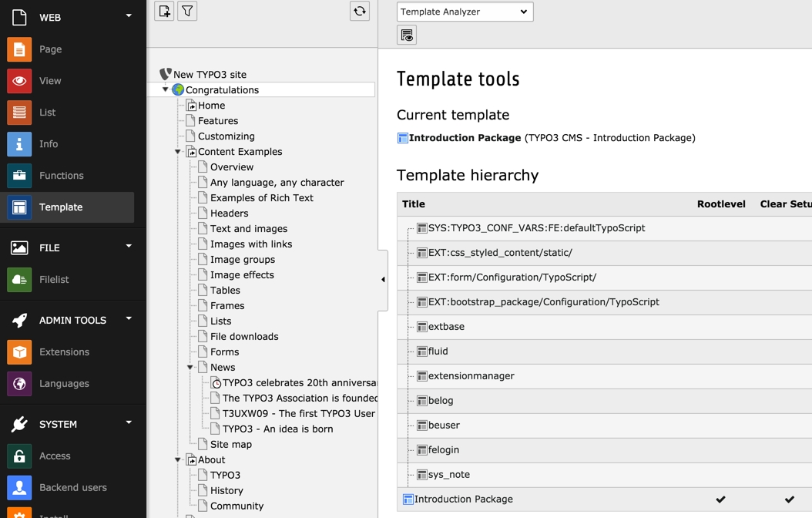Collapse the WEB module group
This screenshot has width=812, height=518.
click(129, 16)
